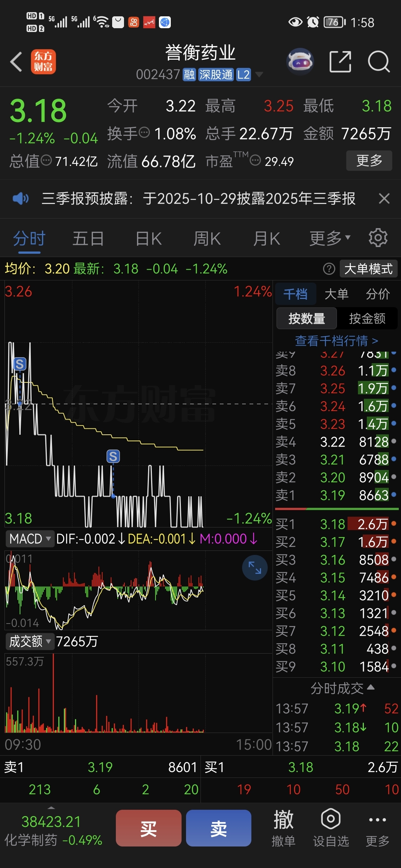Tap the Wi-Fi status icon
Viewport: 401px width, 868px height.
(101, 22)
